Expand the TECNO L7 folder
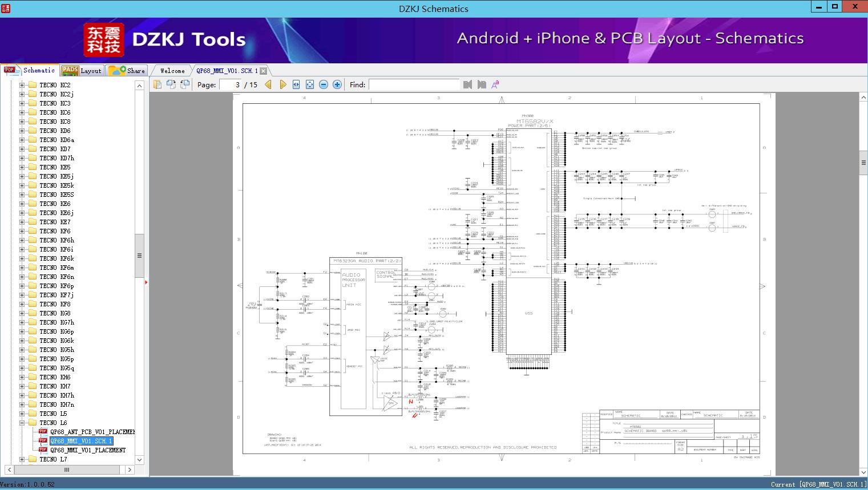The image size is (868, 490). point(22,459)
